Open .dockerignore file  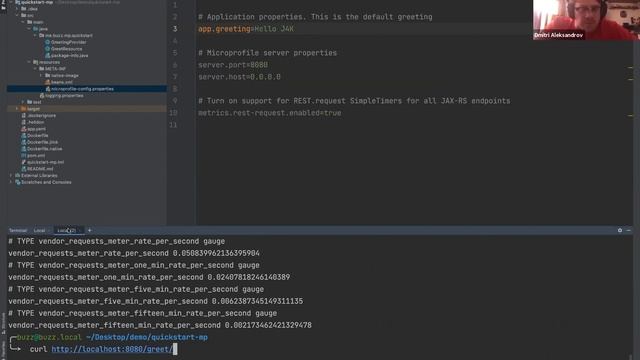point(41,116)
